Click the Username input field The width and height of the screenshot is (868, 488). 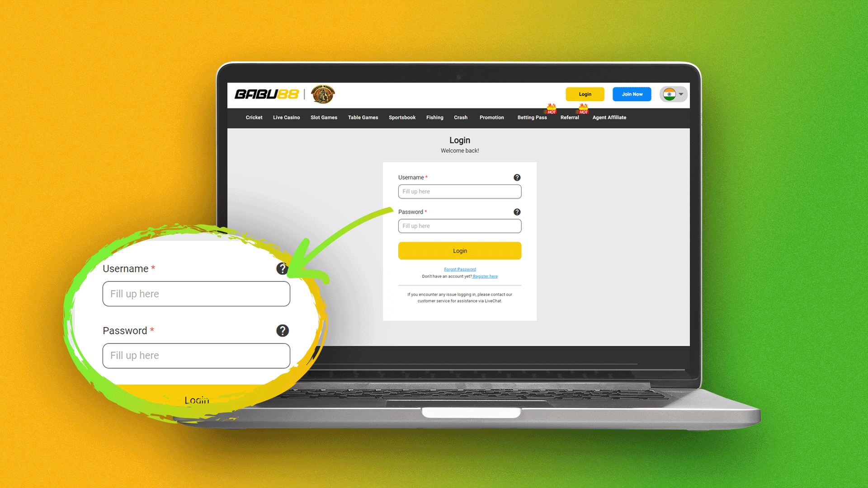460,191
